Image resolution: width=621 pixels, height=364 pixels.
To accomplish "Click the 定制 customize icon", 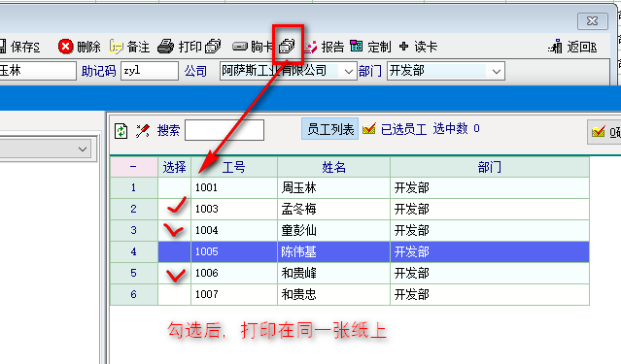I will coord(357,47).
